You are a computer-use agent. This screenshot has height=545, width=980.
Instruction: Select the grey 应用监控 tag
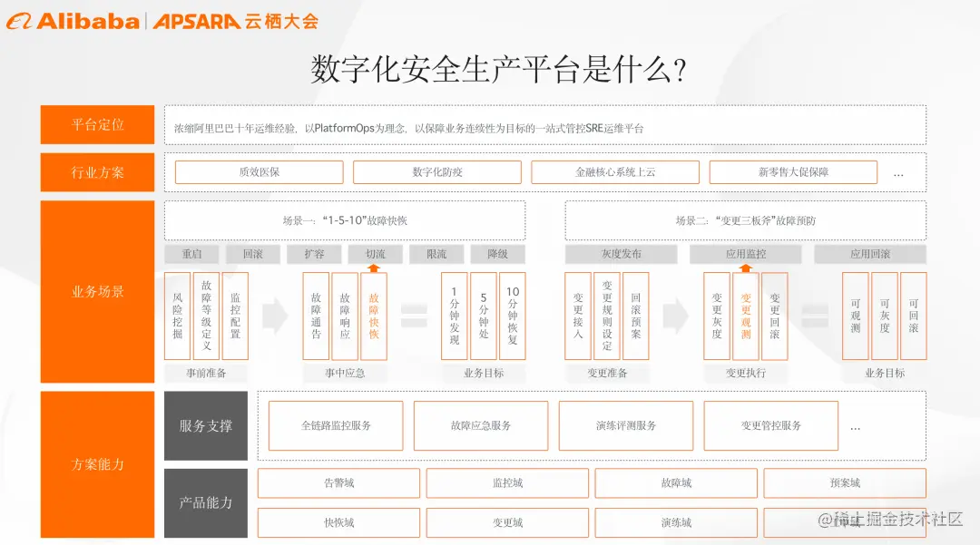pyautogui.click(x=746, y=254)
